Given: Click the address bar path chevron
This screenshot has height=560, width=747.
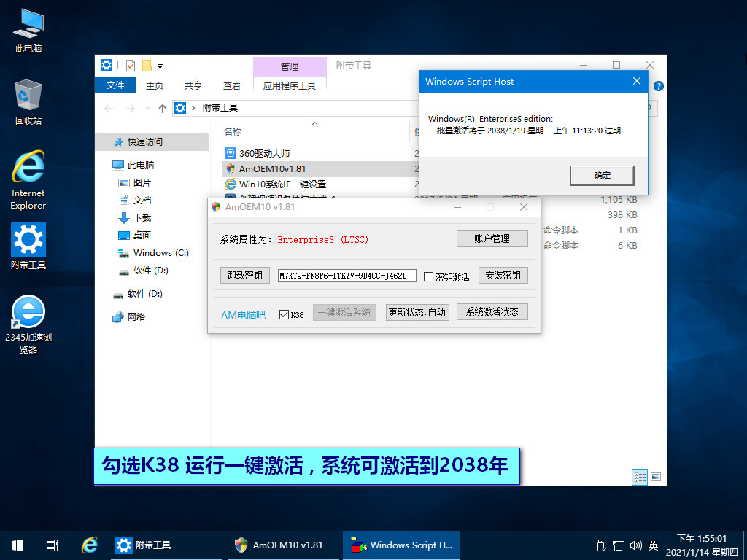Looking at the screenshot, I should [193, 108].
